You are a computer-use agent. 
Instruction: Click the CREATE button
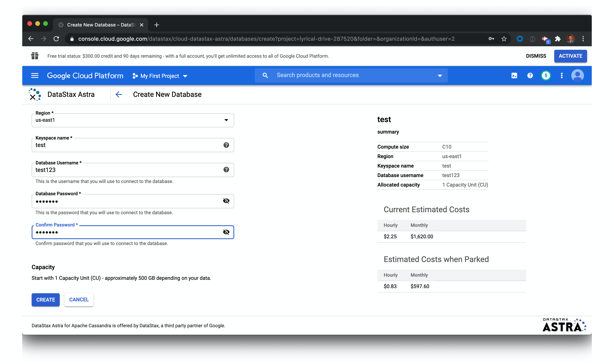(46, 300)
